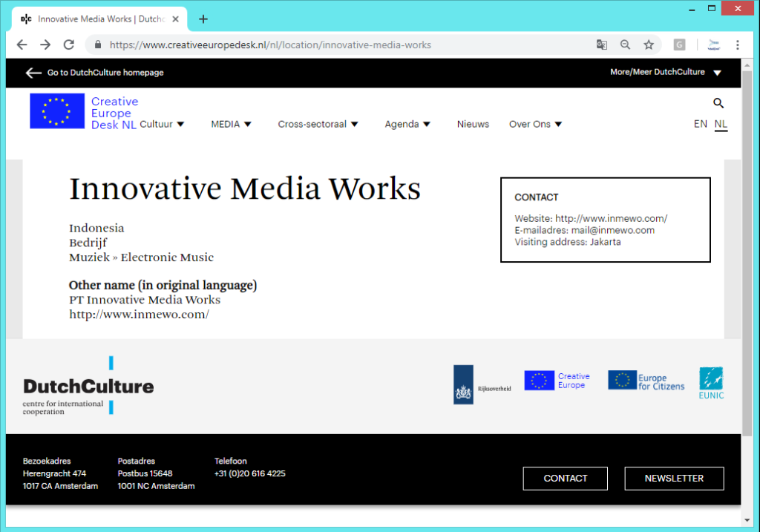The width and height of the screenshot is (760, 532).
Task: Expand the More/Meer DutchCulture dropdown
Action: click(666, 72)
